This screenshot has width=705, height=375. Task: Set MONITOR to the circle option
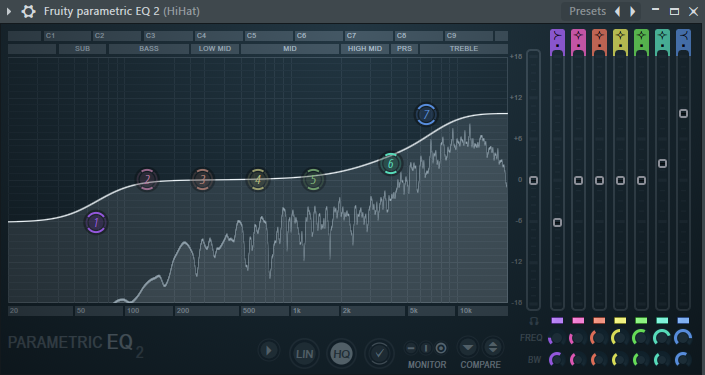[x=442, y=348]
